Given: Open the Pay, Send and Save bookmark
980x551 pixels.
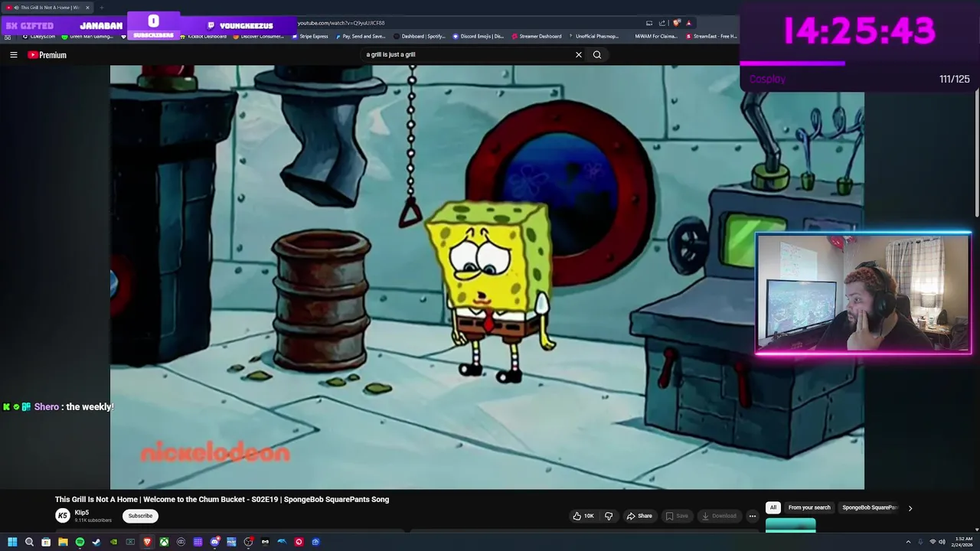Looking at the screenshot, I should tap(360, 36).
